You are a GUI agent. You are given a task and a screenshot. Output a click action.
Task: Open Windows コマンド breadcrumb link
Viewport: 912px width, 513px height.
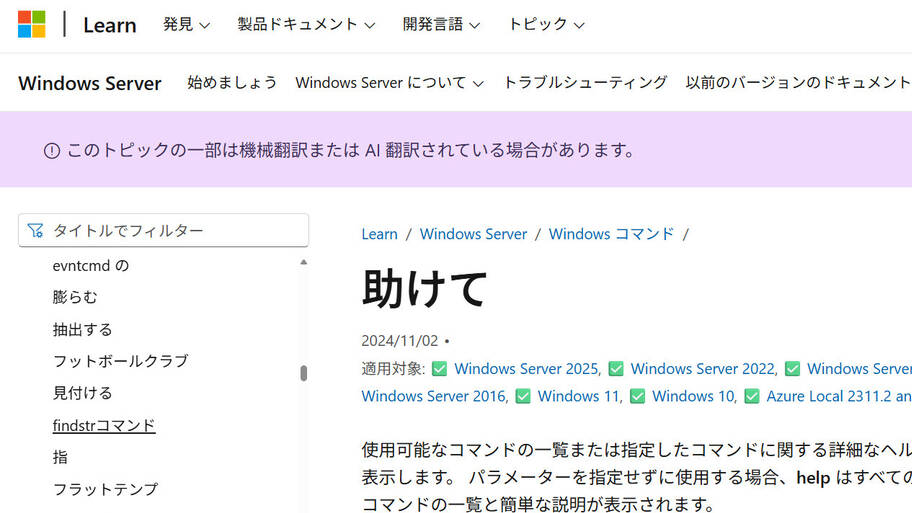tap(611, 234)
